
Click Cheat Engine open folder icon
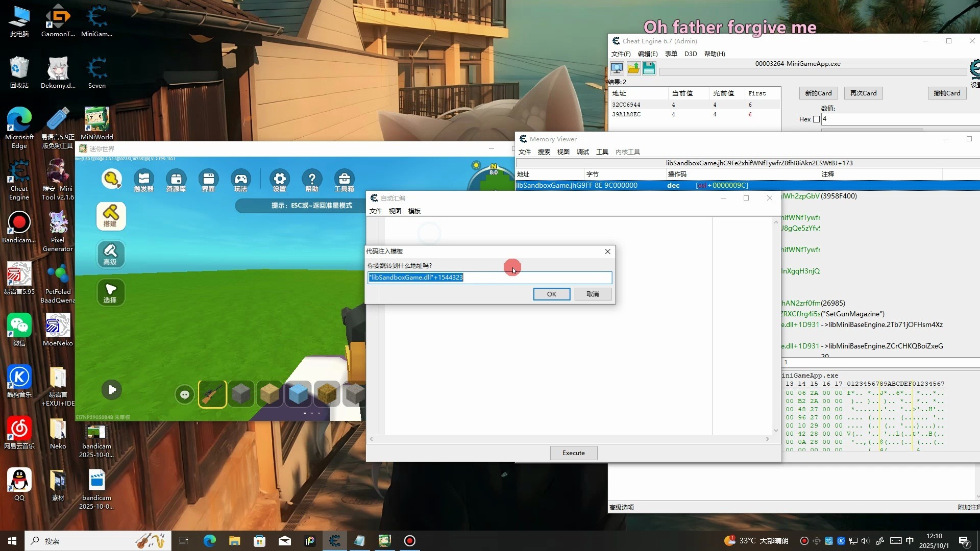(x=633, y=68)
